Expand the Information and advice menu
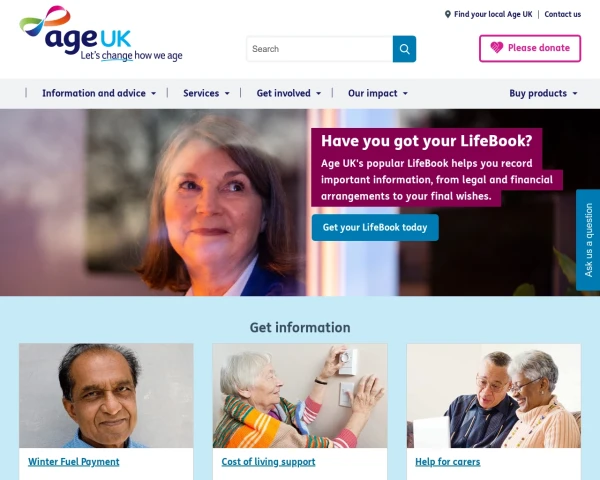The height and width of the screenshot is (480, 600). [99, 93]
